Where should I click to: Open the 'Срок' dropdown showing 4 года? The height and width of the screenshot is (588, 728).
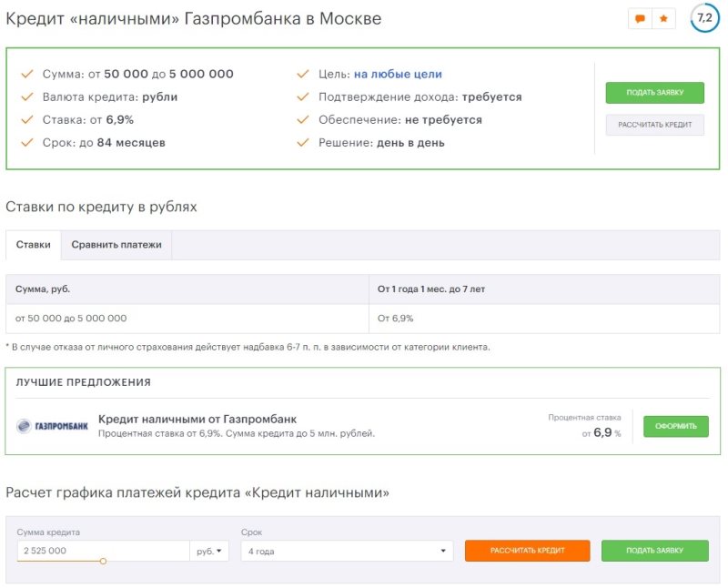(x=347, y=551)
